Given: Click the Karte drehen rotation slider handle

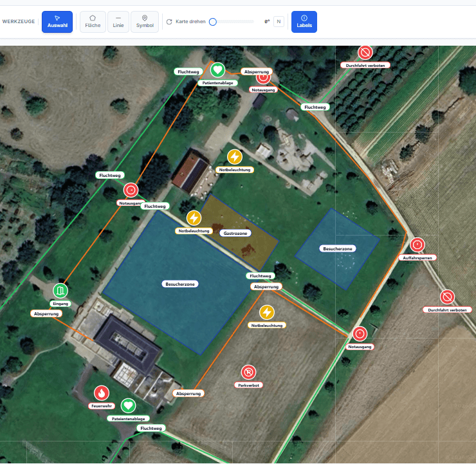Looking at the screenshot, I should [213, 22].
